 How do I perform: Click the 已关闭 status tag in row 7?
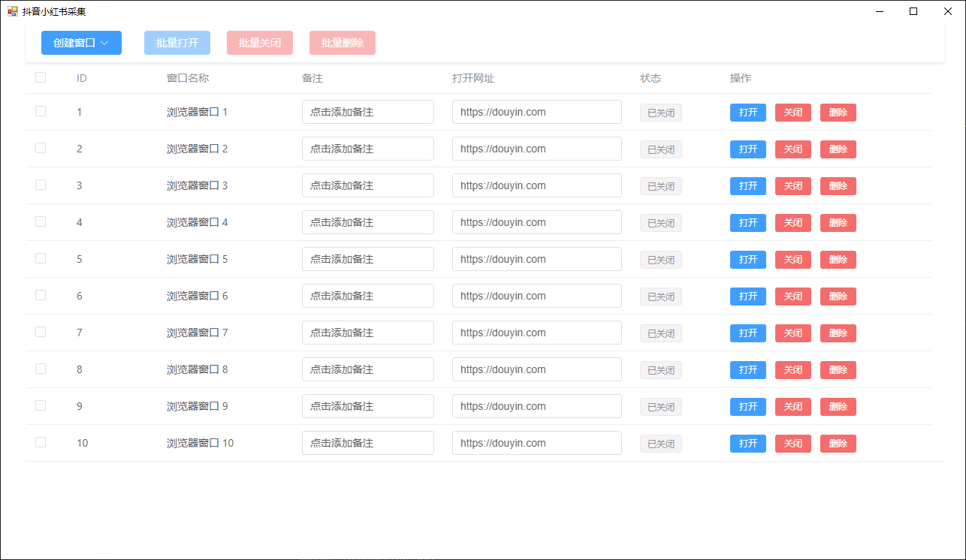point(661,333)
